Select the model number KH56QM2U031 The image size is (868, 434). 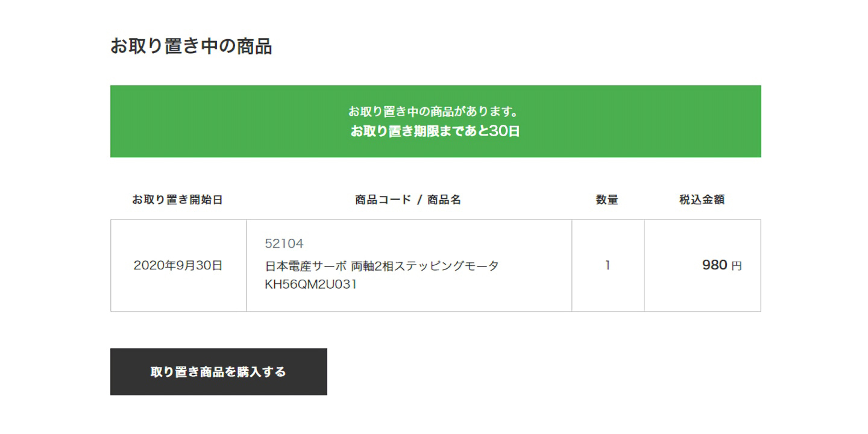pyautogui.click(x=310, y=285)
